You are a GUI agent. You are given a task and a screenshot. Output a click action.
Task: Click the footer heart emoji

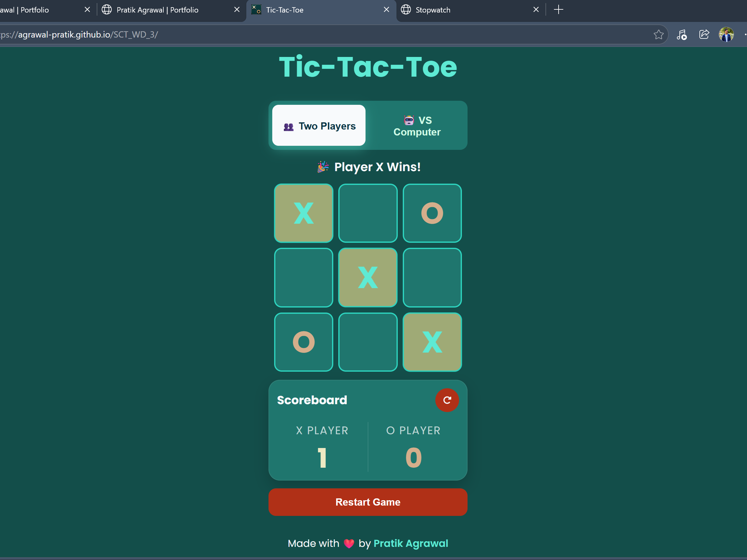tap(349, 543)
